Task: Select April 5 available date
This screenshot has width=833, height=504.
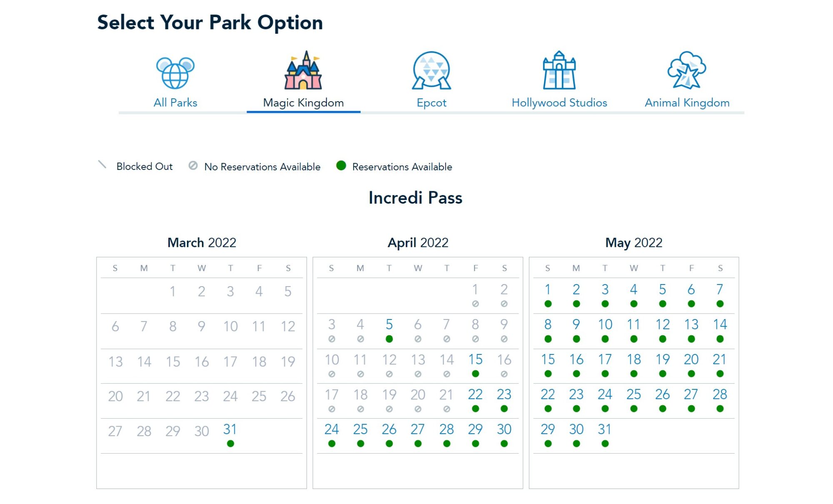Action: [389, 324]
